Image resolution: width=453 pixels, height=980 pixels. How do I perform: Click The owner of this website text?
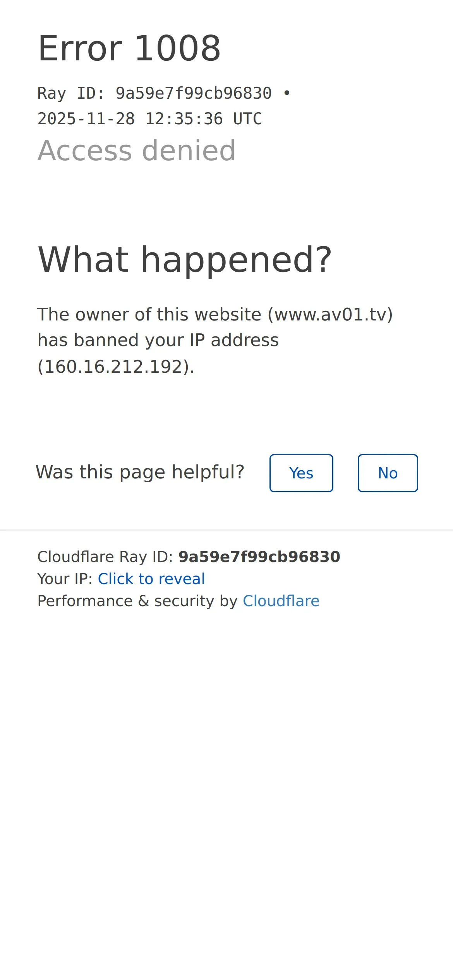(149, 314)
